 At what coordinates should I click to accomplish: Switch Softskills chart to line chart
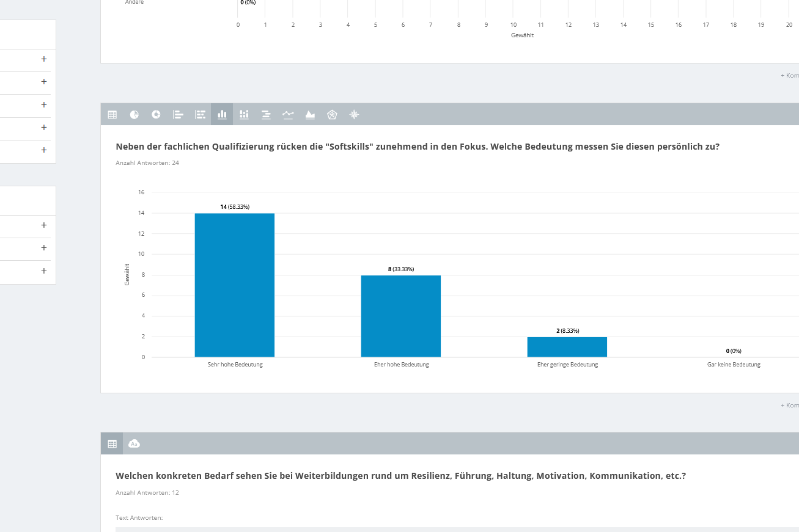pos(288,114)
